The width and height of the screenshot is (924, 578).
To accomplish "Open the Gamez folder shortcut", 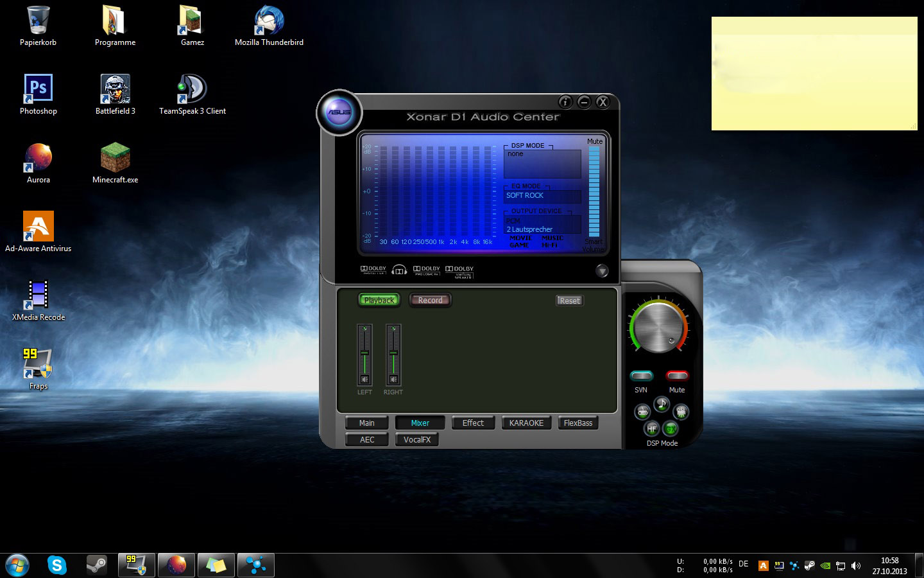I will [192, 26].
